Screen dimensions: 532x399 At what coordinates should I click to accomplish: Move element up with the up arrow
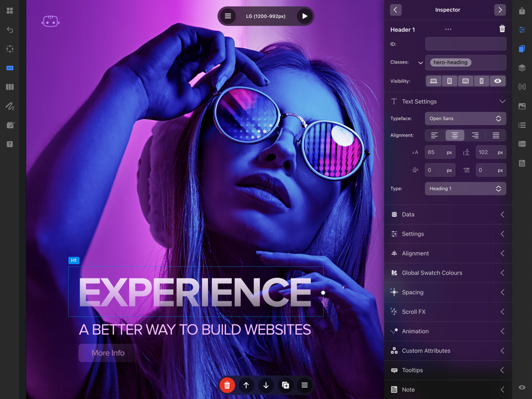pos(246,385)
